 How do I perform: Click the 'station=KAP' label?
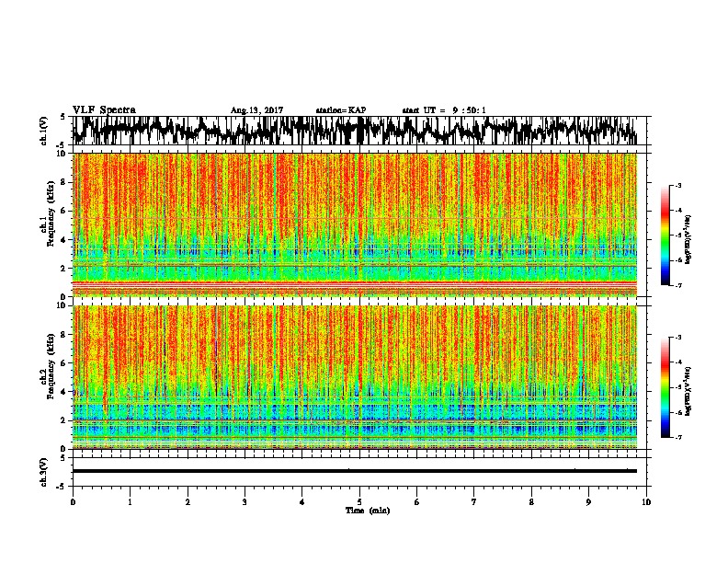(x=341, y=110)
